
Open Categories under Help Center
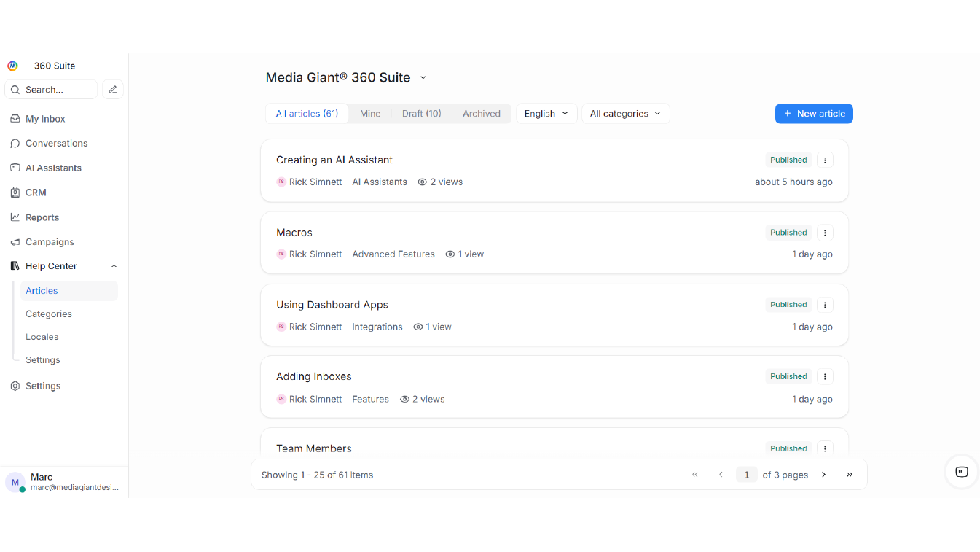pyautogui.click(x=49, y=314)
